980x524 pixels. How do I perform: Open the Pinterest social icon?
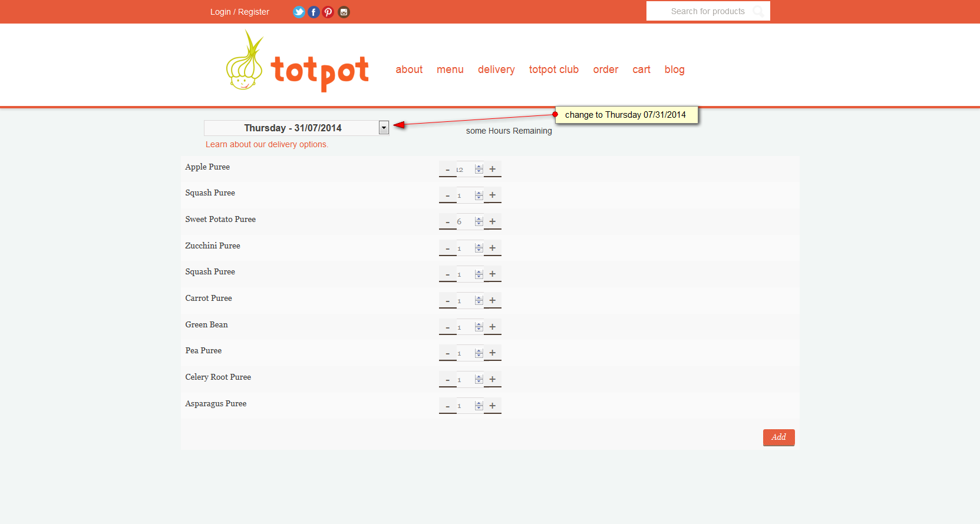click(328, 12)
